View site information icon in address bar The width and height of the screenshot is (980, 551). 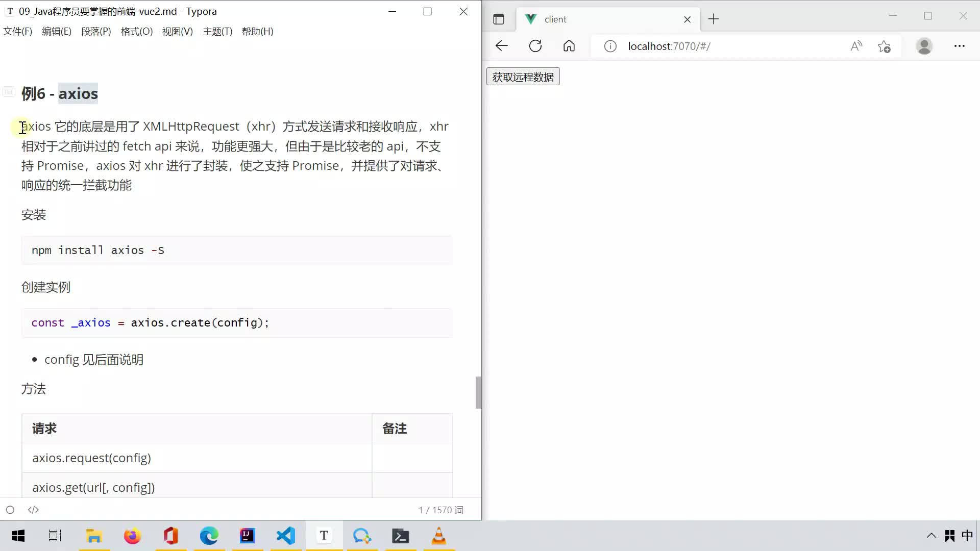click(610, 46)
